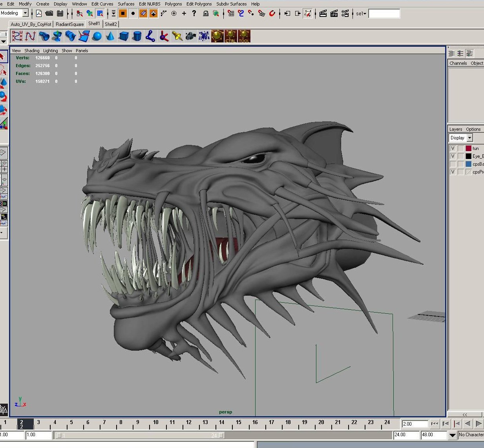Open the Layers menu in layer editor
This screenshot has height=448, width=484.
(455, 129)
